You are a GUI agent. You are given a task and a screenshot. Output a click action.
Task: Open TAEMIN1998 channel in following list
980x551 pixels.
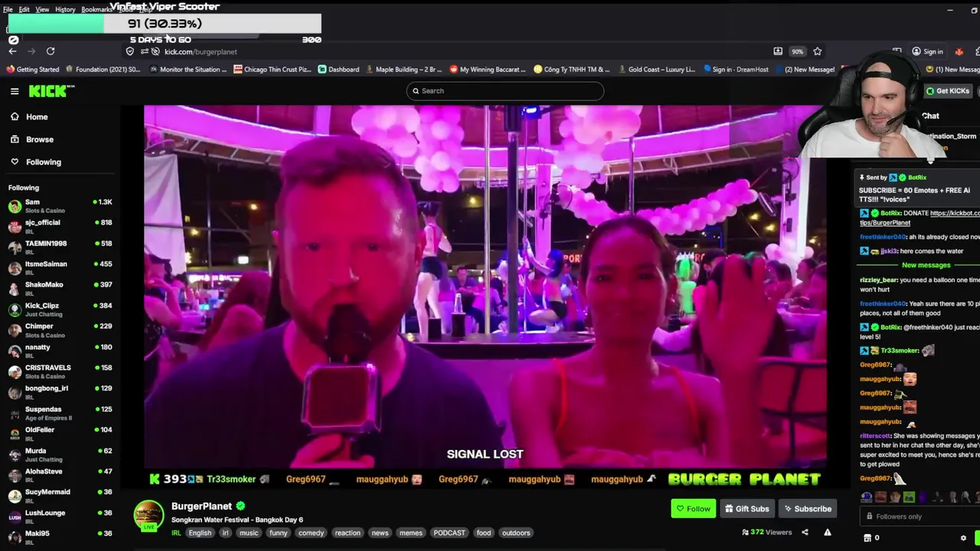pos(60,247)
